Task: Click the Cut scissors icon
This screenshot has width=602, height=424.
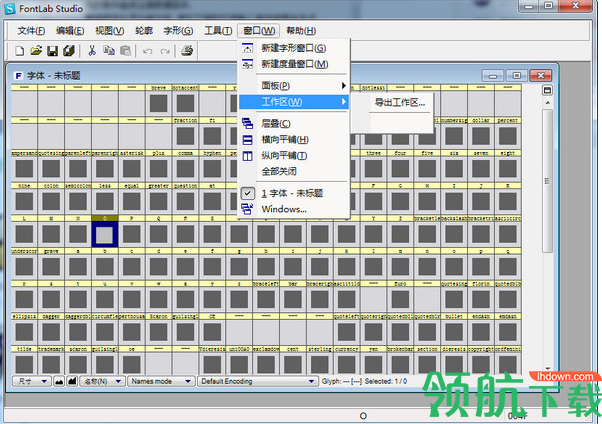Action: point(92,51)
